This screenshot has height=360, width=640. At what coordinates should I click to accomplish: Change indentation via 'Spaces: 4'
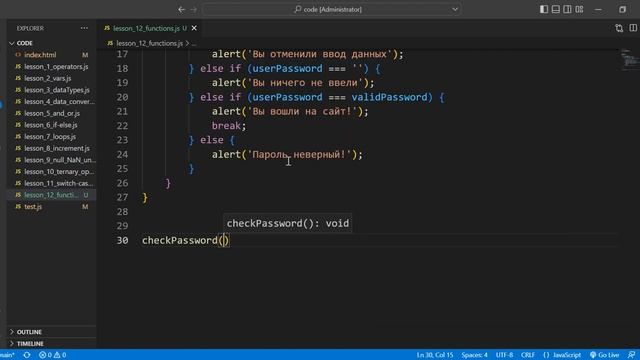coord(474,355)
